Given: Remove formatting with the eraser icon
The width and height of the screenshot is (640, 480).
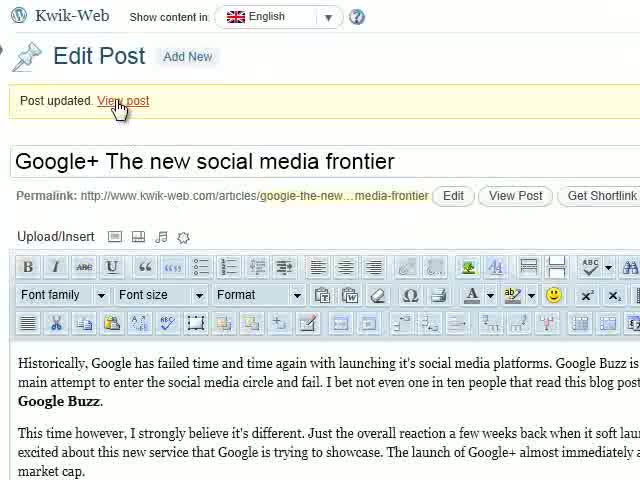Looking at the screenshot, I should (x=378, y=295).
